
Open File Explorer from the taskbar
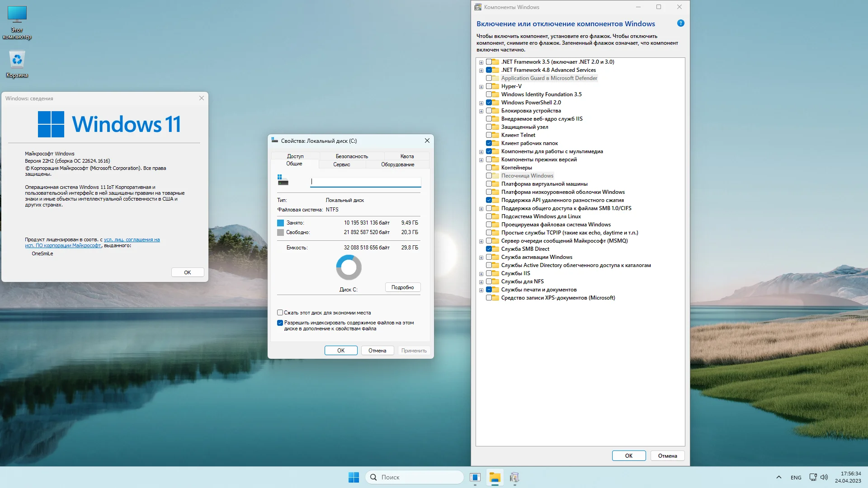tap(495, 477)
